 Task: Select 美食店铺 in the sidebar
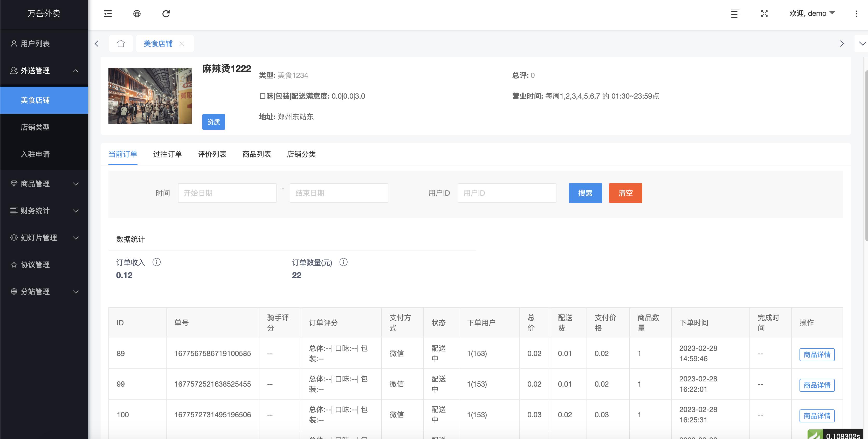coord(44,100)
